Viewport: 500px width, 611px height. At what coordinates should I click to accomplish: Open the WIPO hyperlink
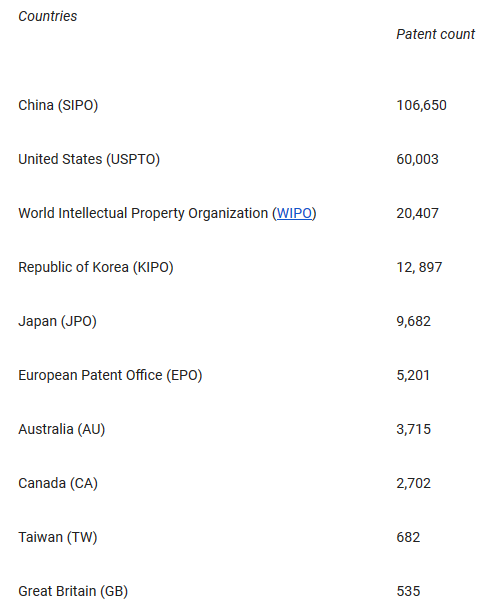click(x=294, y=213)
